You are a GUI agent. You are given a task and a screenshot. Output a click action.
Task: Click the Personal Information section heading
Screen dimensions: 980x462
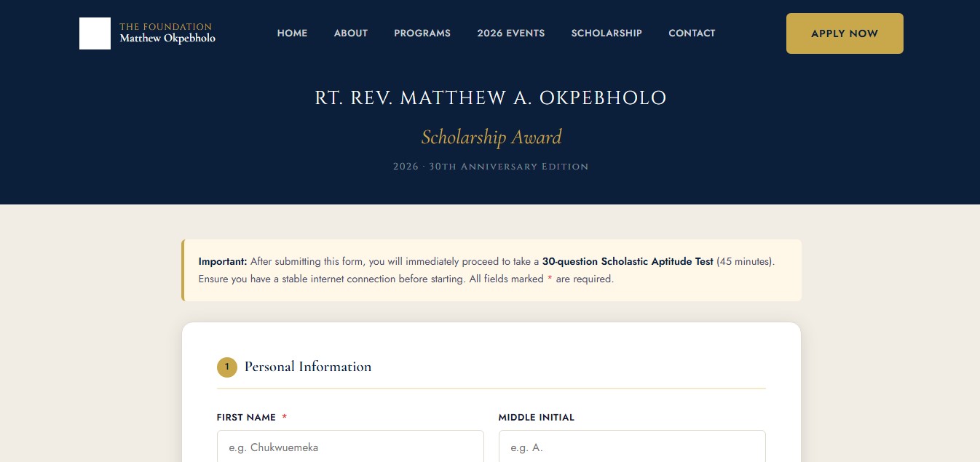(x=308, y=367)
